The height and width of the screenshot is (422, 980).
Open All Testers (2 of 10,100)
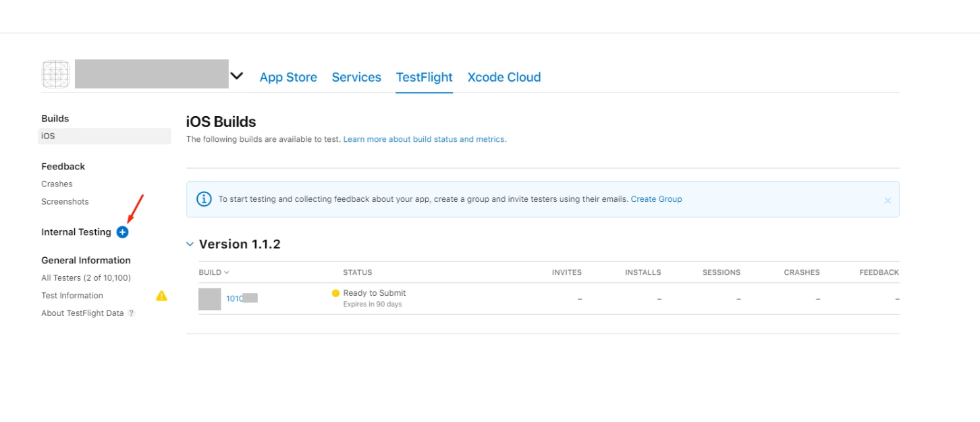(86, 278)
